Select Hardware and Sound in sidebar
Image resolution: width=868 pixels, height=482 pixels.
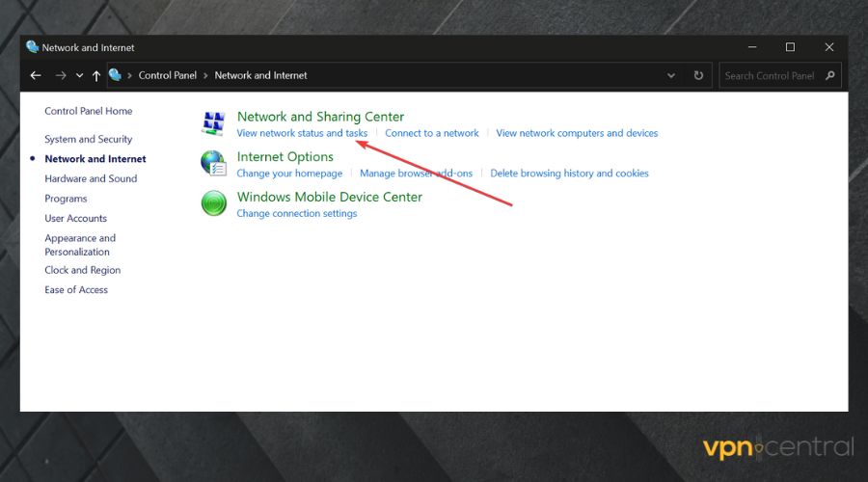91,178
